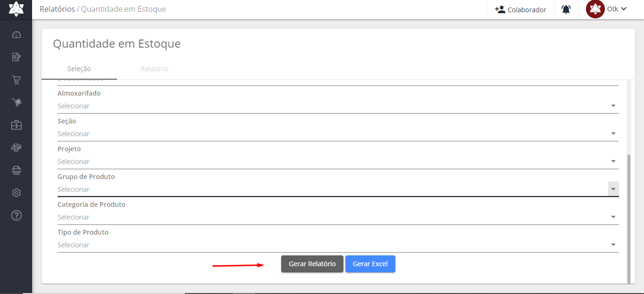The height and width of the screenshot is (294, 644).
Task: Click the Projeto Selecionar field
Action: tap(338, 162)
